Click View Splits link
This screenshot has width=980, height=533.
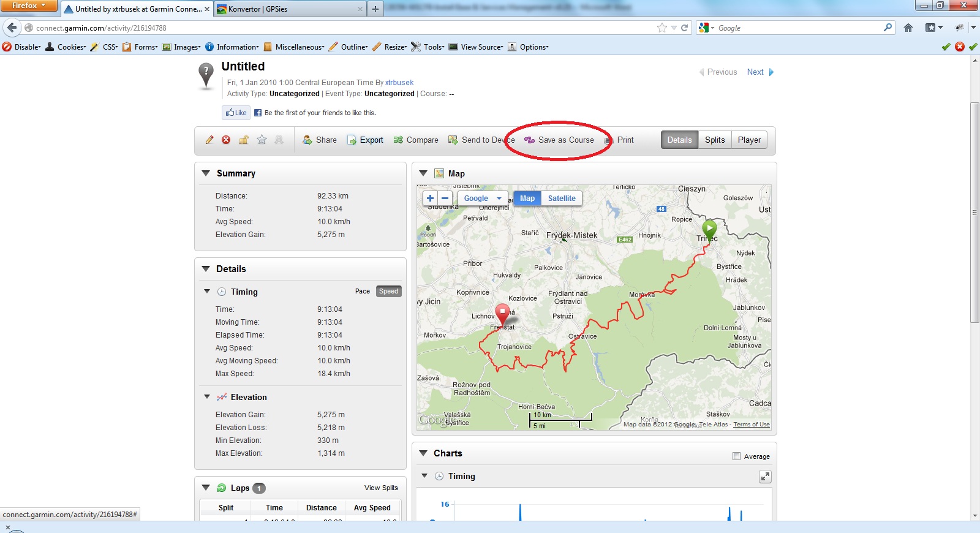coord(381,488)
